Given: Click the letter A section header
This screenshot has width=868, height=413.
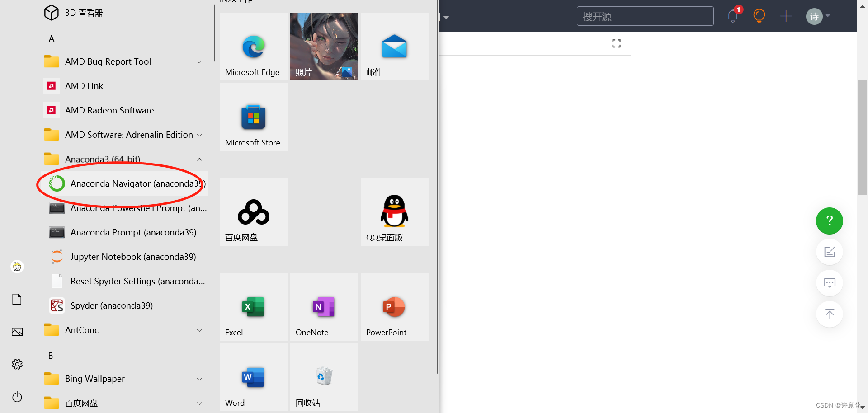Looking at the screenshot, I should coord(51,38).
